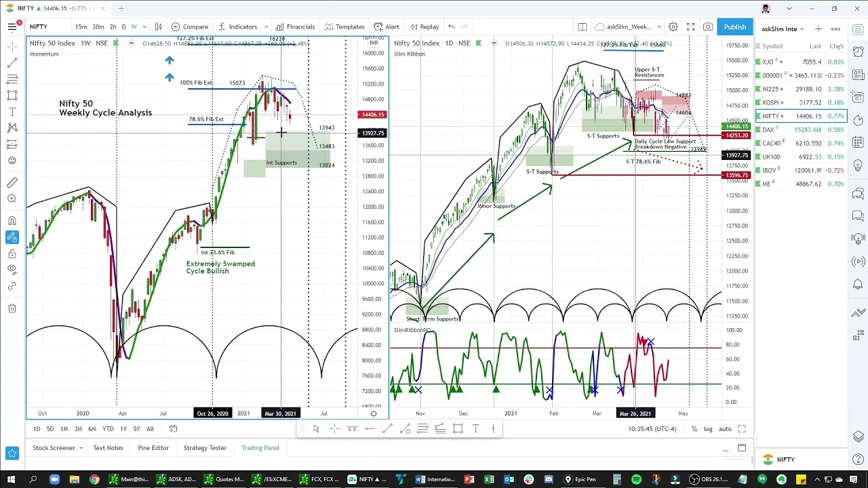Image resolution: width=868 pixels, height=488 pixels.
Task: Open Templates
Action: [x=344, y=26]
